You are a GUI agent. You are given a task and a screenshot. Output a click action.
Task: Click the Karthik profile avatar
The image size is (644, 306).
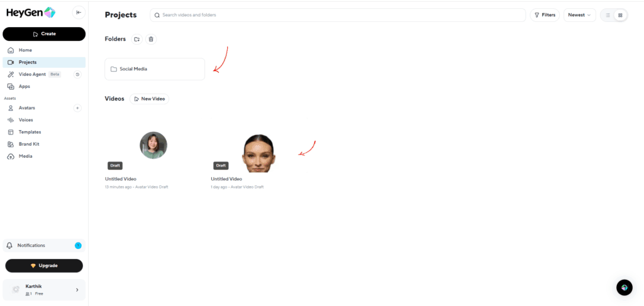tap(16, 290)
